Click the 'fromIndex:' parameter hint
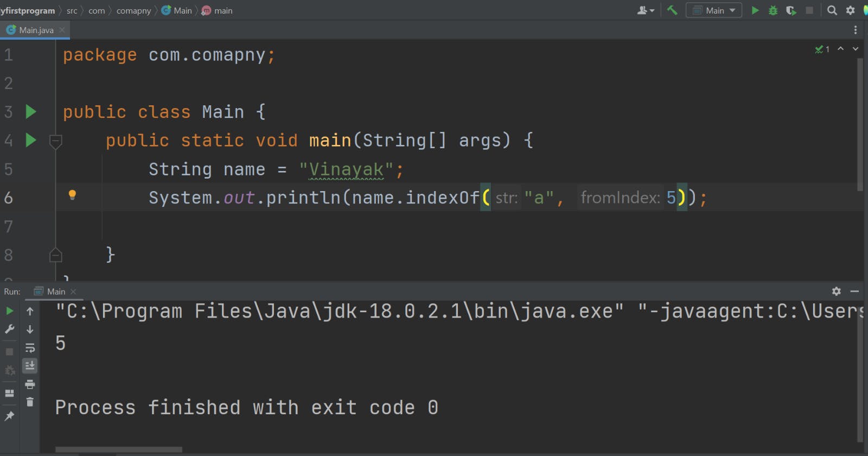The width and height of the screenshot is (868, 456). pyautogui.click(x=620, y=198)
